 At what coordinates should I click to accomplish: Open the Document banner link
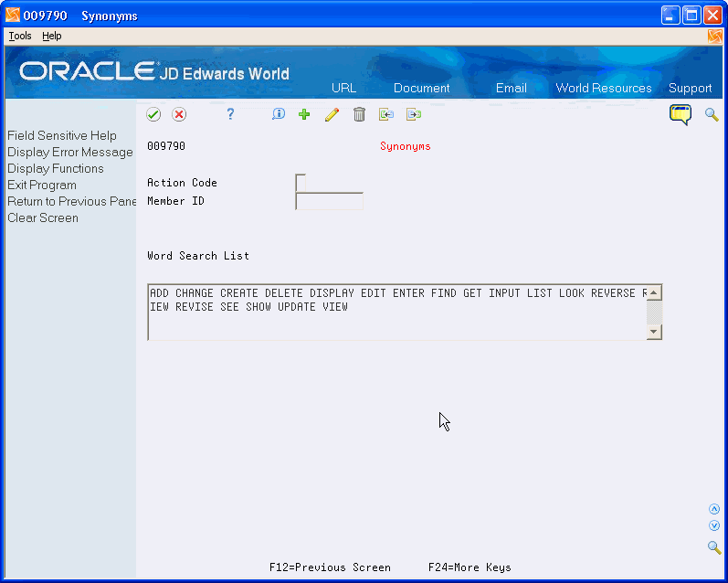tap(422, 88)
